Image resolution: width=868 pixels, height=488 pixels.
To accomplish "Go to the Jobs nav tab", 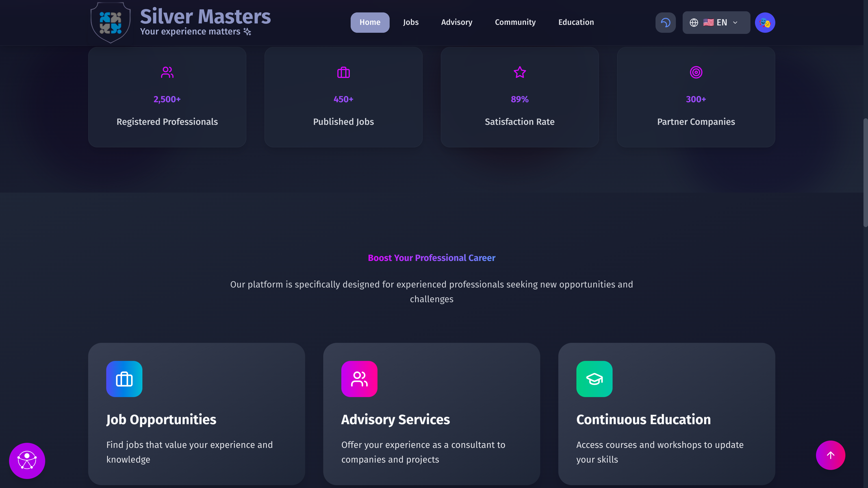I will [x=411, y=23].
